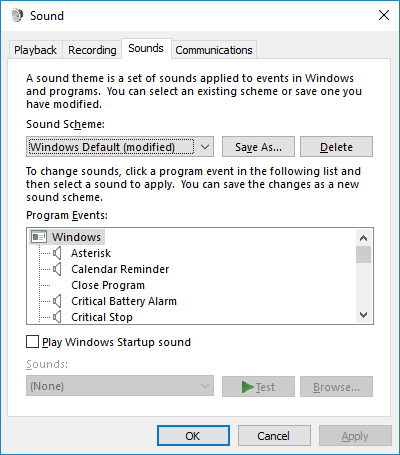Click the Sound speaker icon in title bar

click(17, 15)
